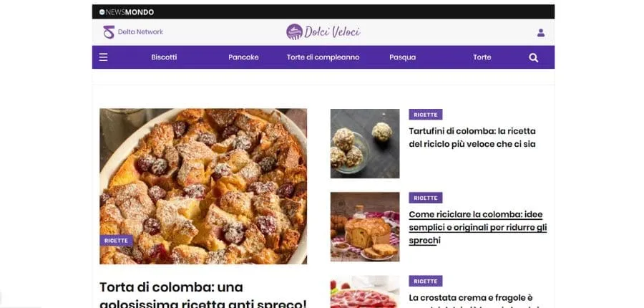Click the sliced colomba bread thumbnail
This screenshot has height=308, width=644.
365,226
